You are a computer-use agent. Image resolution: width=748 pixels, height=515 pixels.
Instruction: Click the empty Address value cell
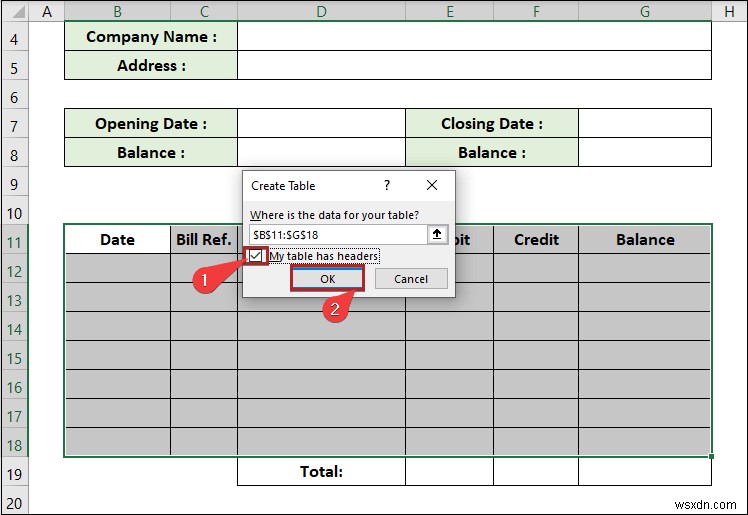point(475,65)
